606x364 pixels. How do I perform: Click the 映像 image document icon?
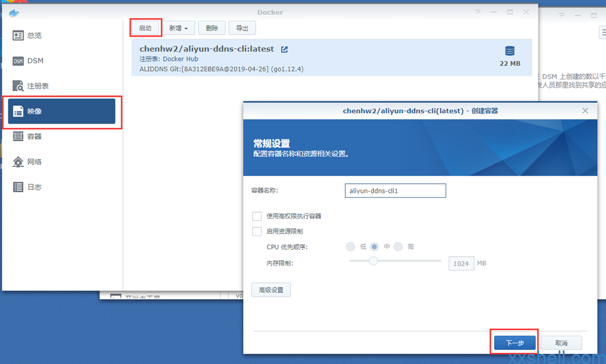18,111
